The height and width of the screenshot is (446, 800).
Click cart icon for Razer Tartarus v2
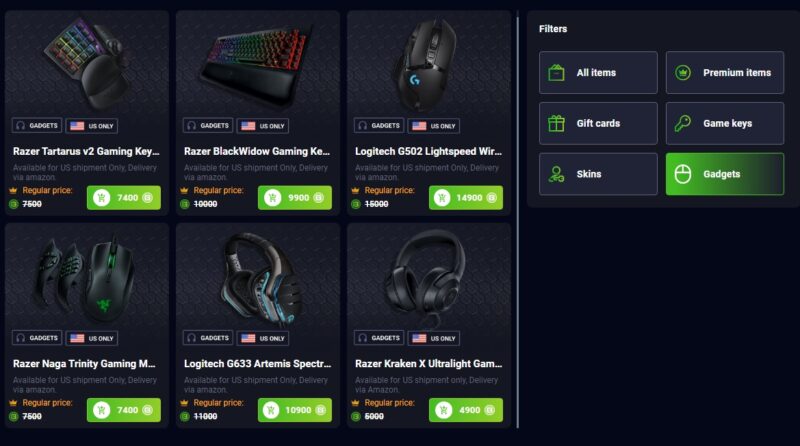tap(102, 197)
